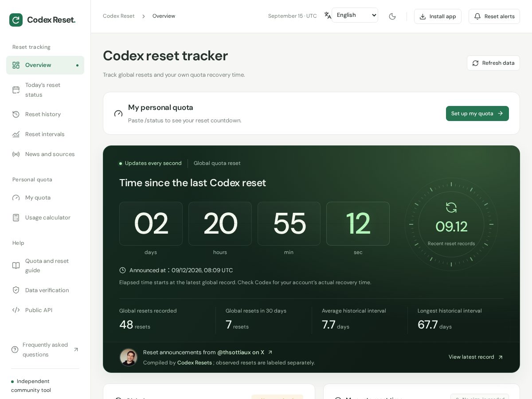
Task: Open Reset intervals section
Action: pyautogui.click(x=45, y=134)
